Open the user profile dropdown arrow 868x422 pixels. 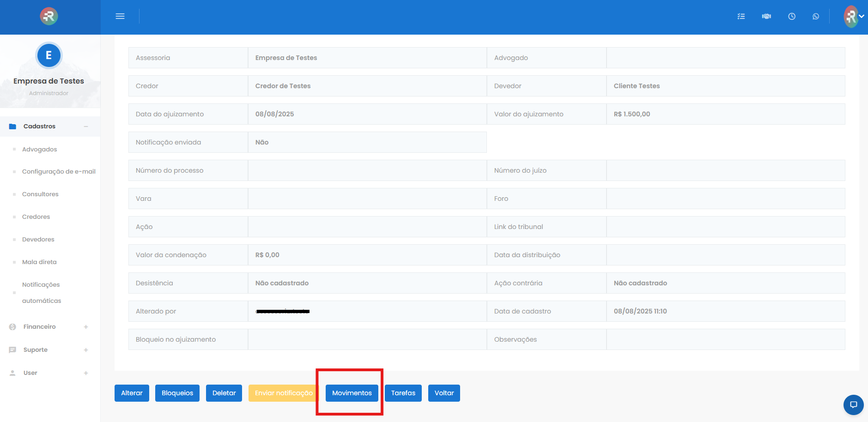pyautogui.click(x=862, y=16)
